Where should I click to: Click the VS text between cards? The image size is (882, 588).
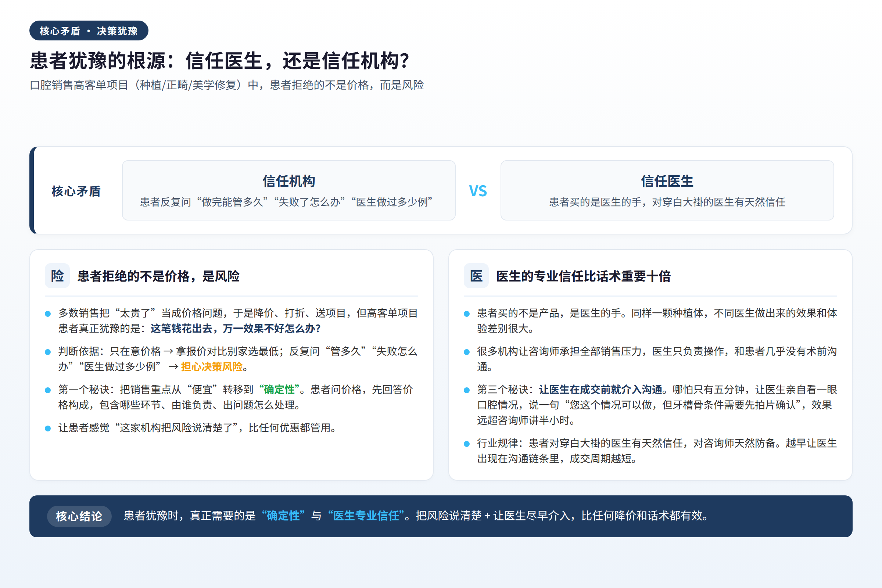coord(478,191)
